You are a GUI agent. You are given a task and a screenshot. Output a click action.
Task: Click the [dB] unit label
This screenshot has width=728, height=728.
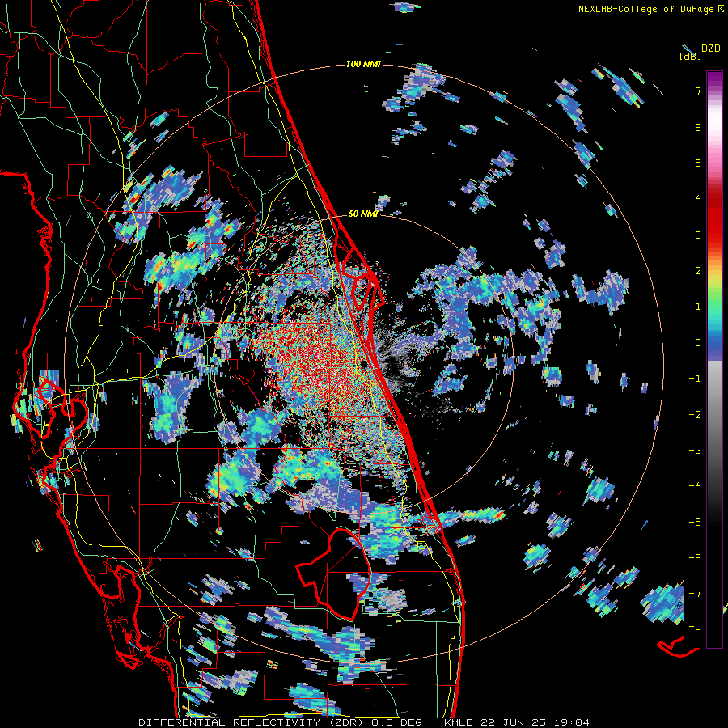690,56
